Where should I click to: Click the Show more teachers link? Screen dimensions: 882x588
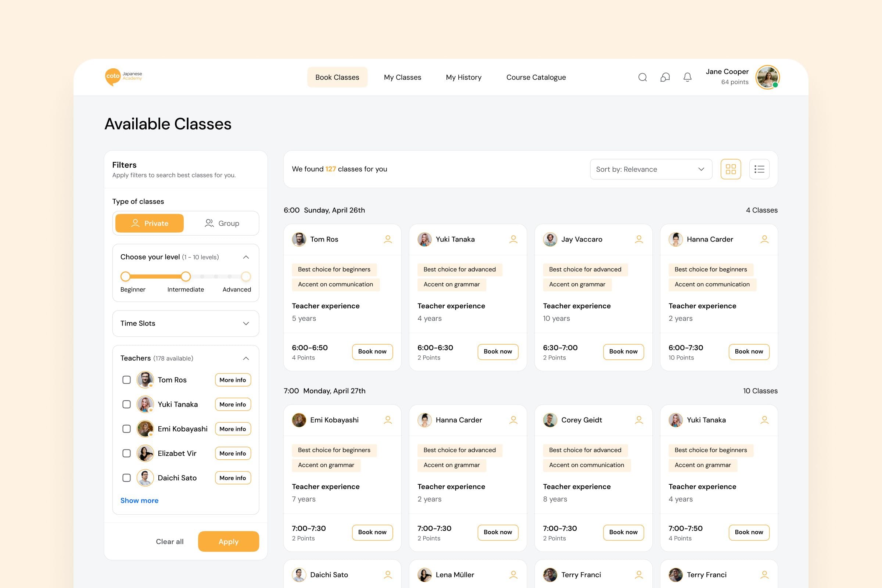tap(139, 500)
